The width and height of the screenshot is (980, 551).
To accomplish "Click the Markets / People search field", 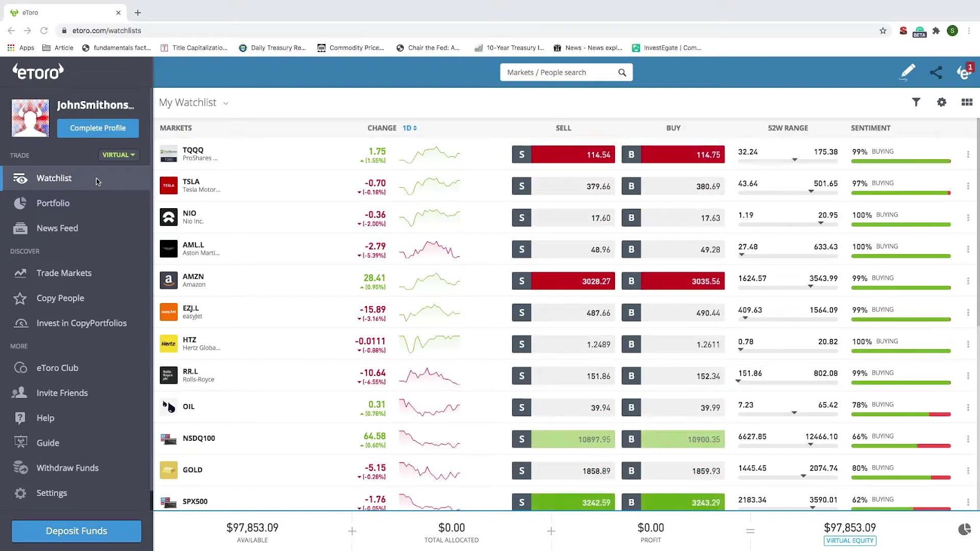I will (566, 72).
